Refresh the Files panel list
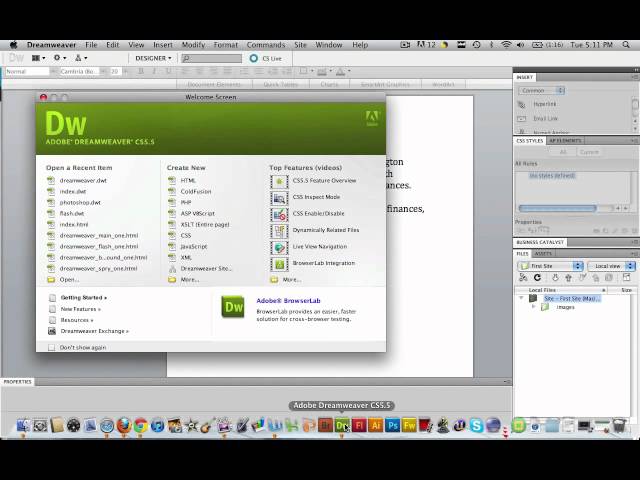The width and height of the screenshot is (640, 480). click(x=538, y=278)
